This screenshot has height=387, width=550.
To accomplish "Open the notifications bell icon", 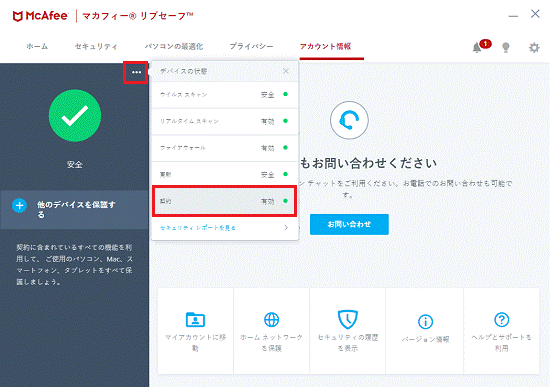I will 477,47.
